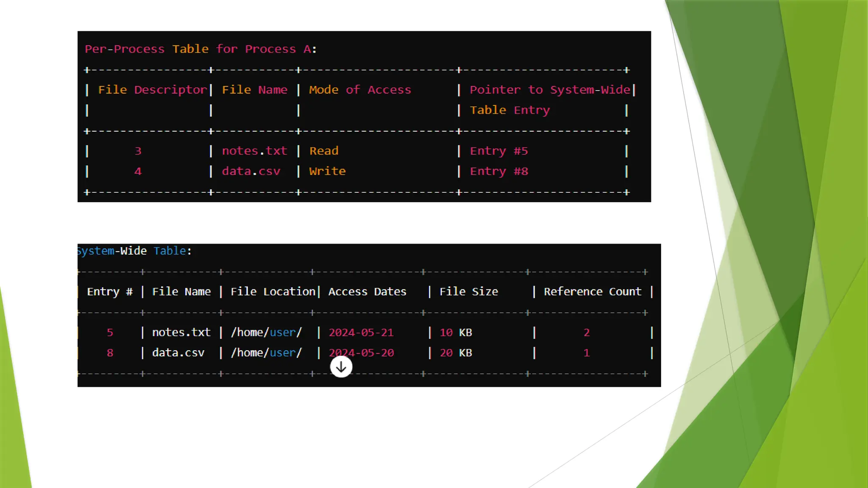Click the 'Mode of Access' column header
The height and width of the screenshot is (488, 868).
tap(360, 90)
